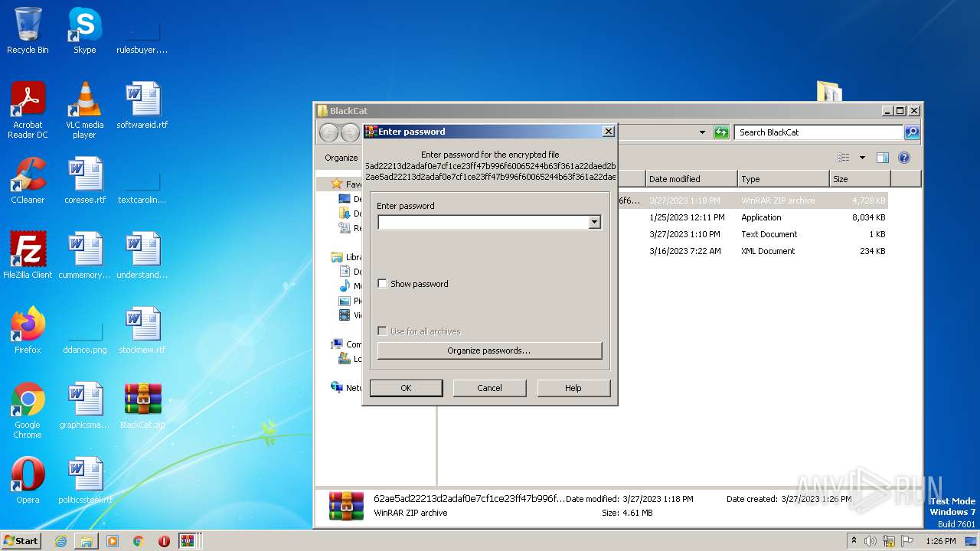Open Internet Explorer from taskbar

click(60, 541)
